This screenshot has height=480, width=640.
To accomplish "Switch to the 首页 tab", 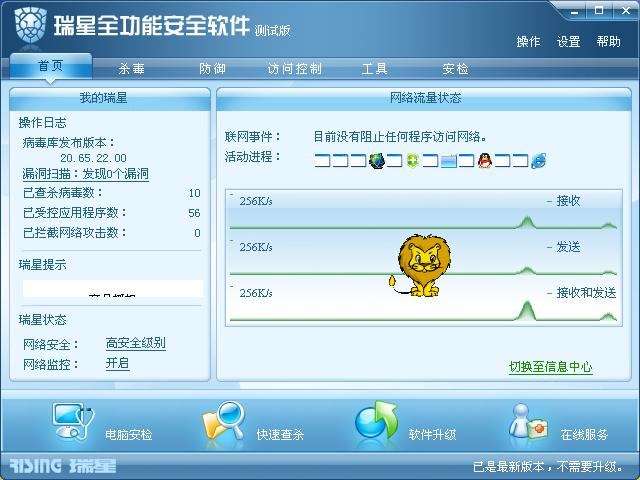I will (51, 65).
